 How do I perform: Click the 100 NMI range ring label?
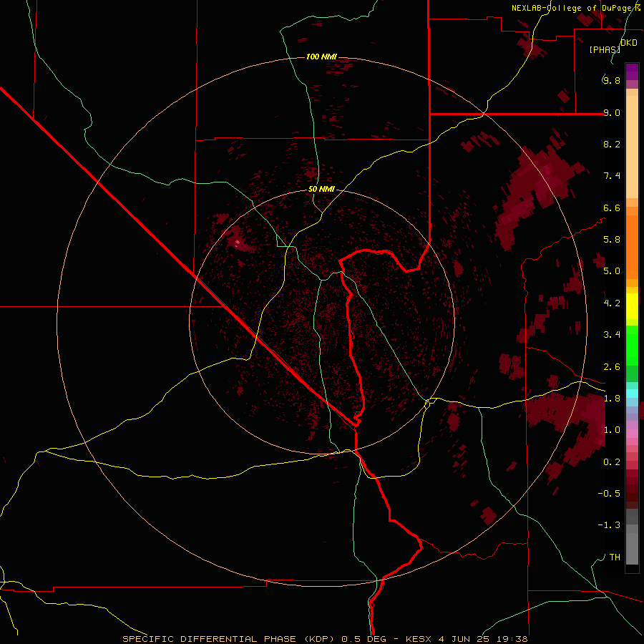tap(321, 57)
